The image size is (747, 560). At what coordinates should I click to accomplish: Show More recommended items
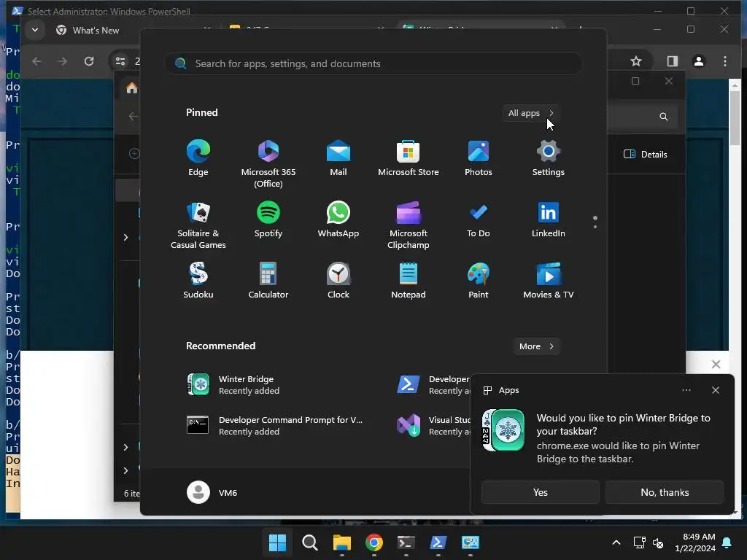tap(536, 346)
